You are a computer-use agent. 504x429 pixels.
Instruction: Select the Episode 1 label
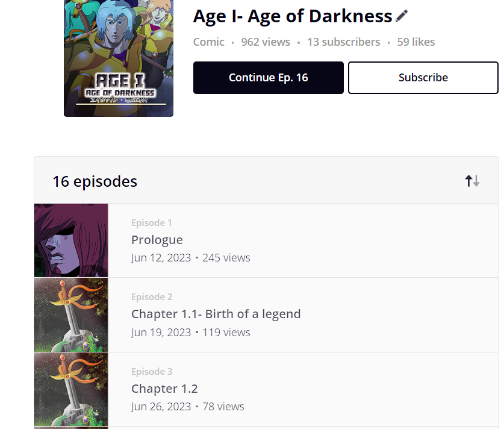click(x=152, y=223)
